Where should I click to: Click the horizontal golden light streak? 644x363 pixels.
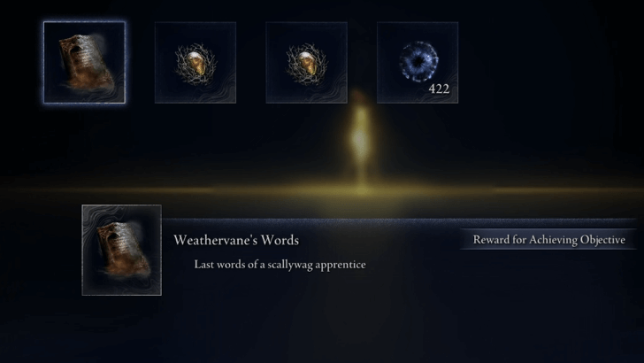(322, 191)
